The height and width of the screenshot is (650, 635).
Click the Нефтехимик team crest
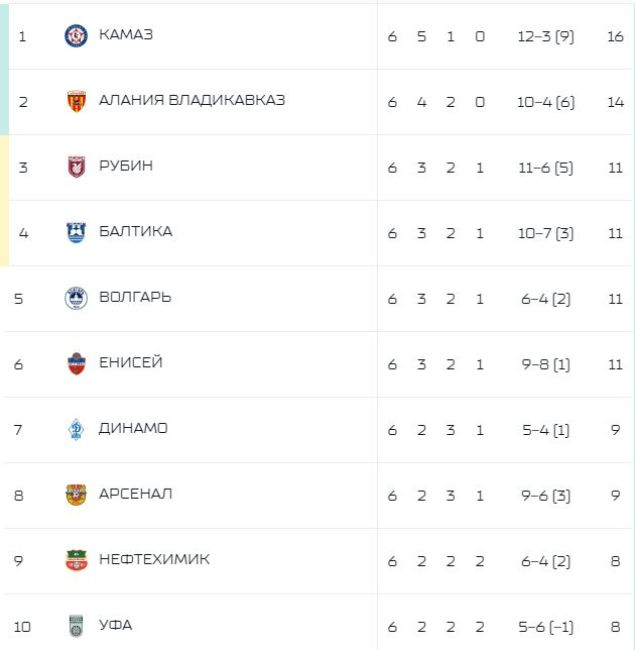(x=76, y=561)
